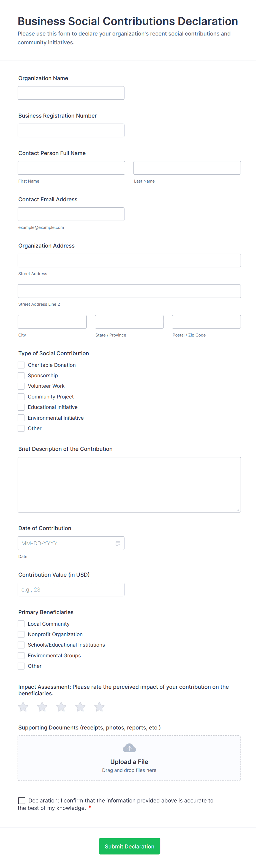256x868 pixels.
Task: Rate impact with the first star
Action: (x=23, y=707)
